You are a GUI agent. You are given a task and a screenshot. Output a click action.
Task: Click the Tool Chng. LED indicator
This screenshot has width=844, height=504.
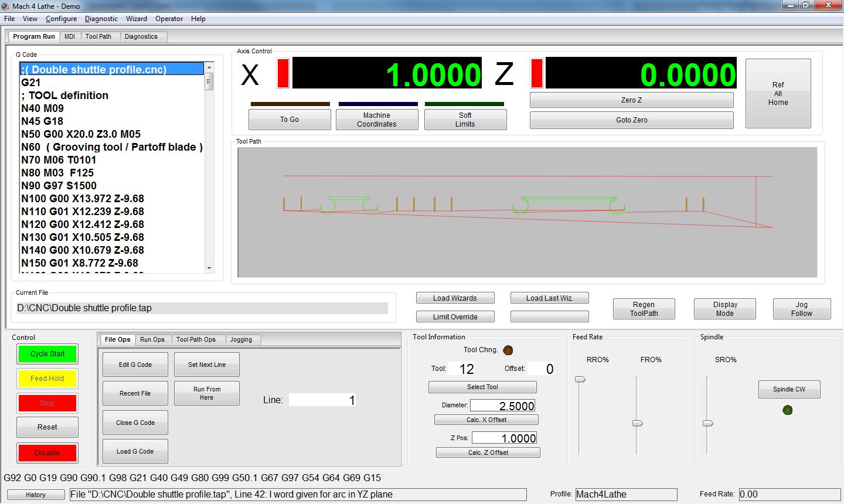click(508, 350)
